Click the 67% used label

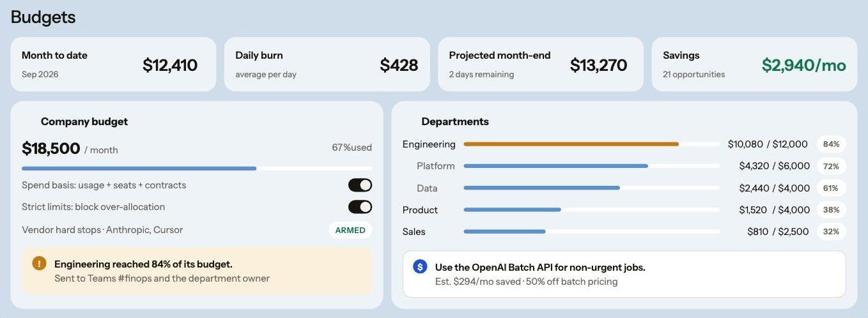pos(352,148)
